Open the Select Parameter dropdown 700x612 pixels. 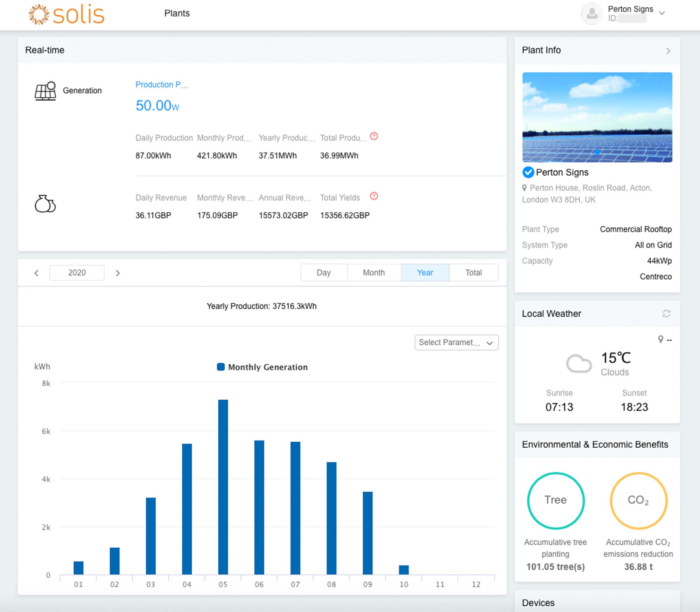coord(455,342)
